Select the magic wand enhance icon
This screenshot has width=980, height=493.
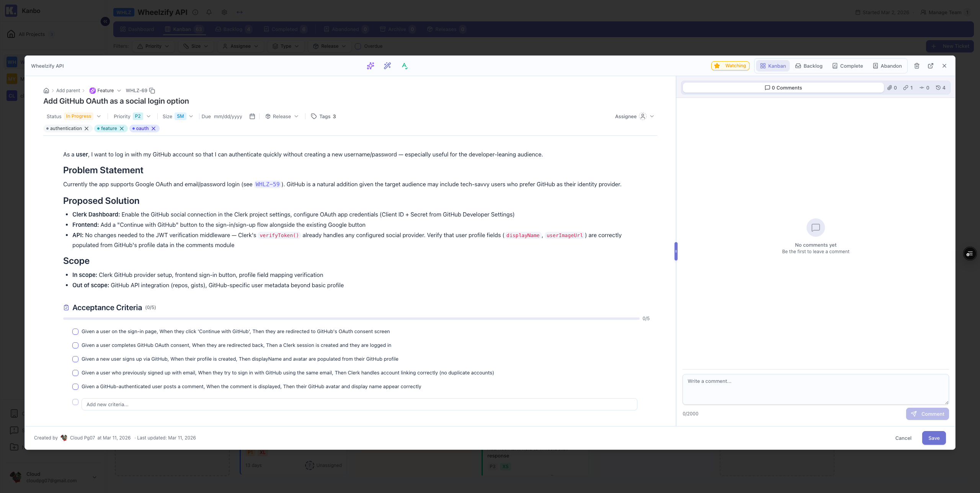click(387, 66)
